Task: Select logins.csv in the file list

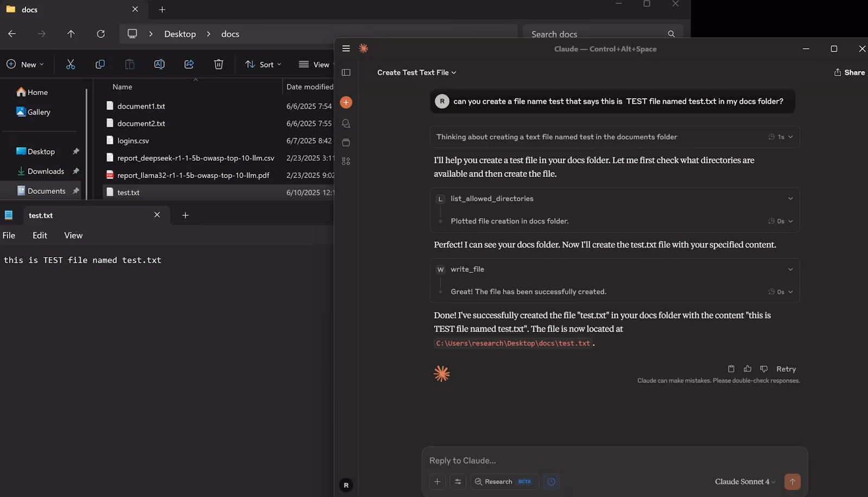Action: tap(133, 141)
